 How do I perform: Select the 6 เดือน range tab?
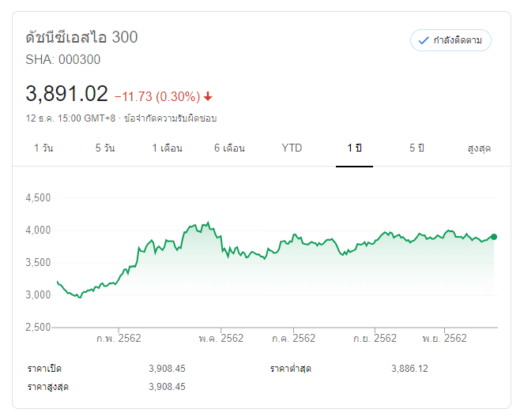[x=229, y=148]
